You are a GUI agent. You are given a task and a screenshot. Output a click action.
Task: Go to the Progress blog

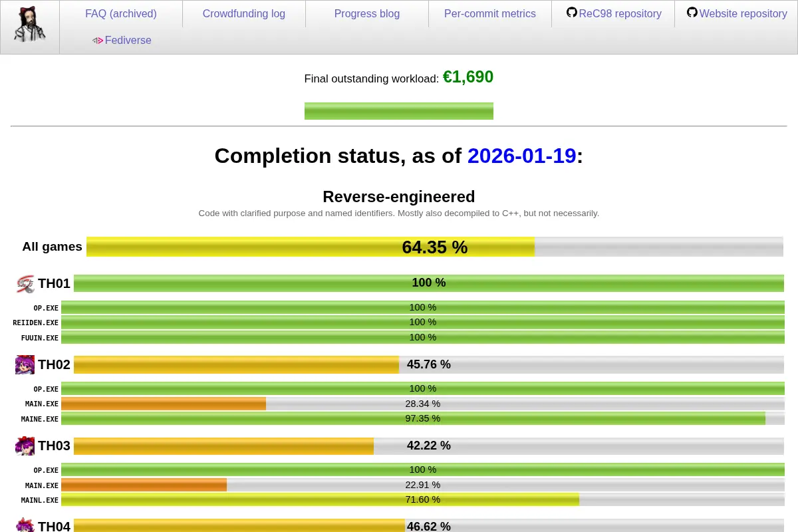coord(367,13)
